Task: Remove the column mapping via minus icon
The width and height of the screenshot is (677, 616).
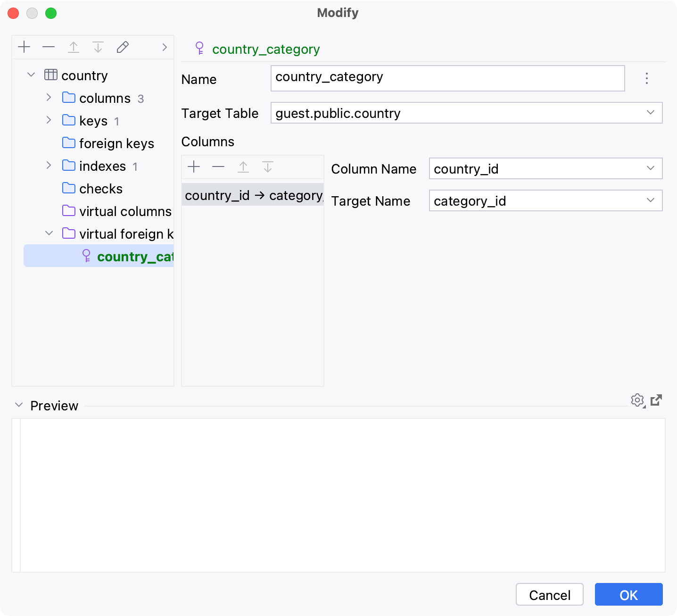Action: [x=218, y=166]
